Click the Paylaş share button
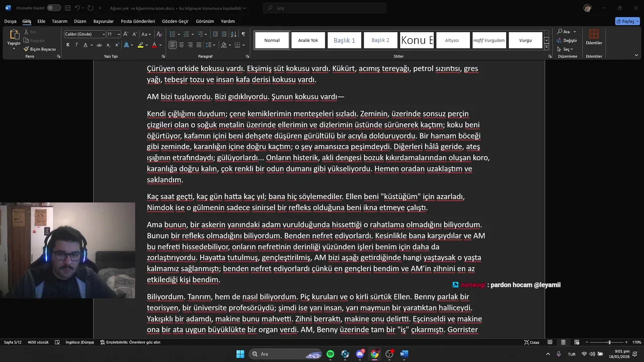 point(627,21)
